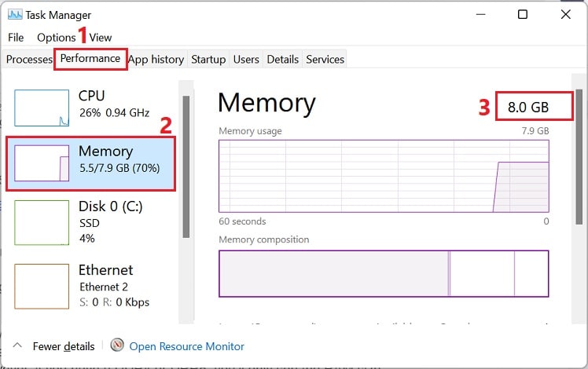Go to the Startup tab
The image size is (588, 369).
pyautogui.click(x=208, y=59)
